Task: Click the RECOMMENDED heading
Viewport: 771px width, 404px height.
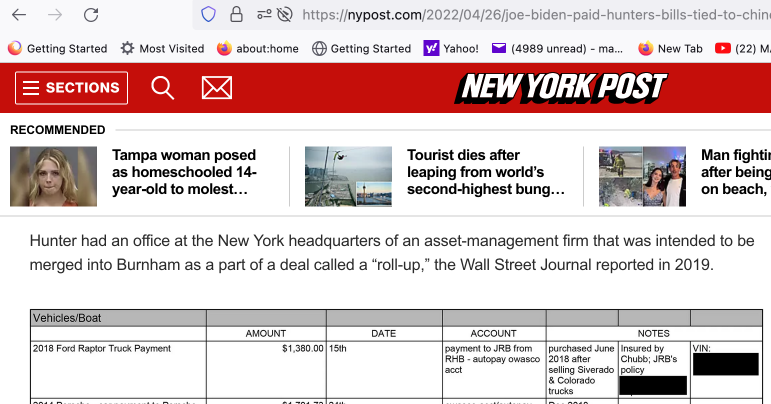Action: (x=58, y=130)
